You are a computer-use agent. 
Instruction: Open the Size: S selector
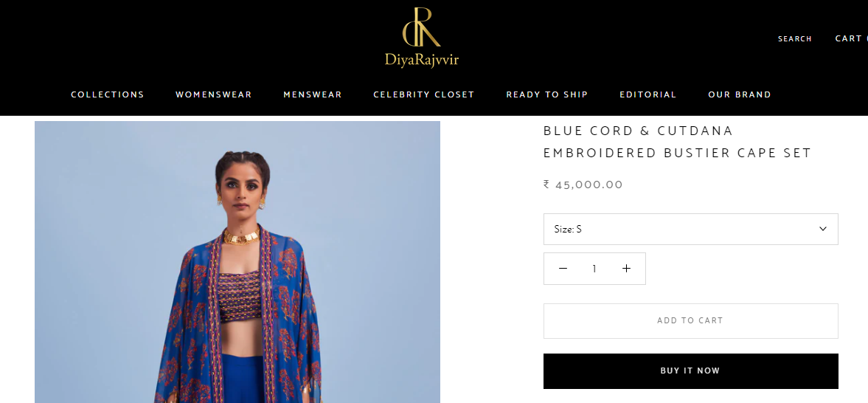coord(690,229)
